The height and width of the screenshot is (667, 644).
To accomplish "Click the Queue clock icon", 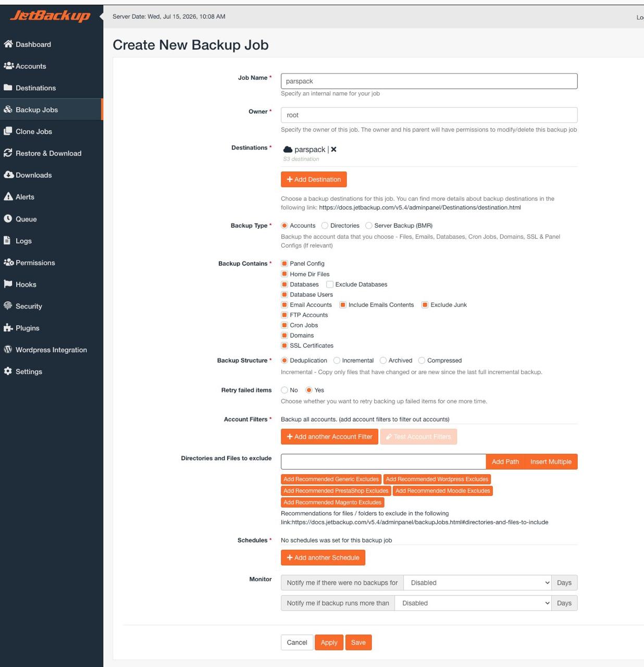I will click(x=8, y=219).
